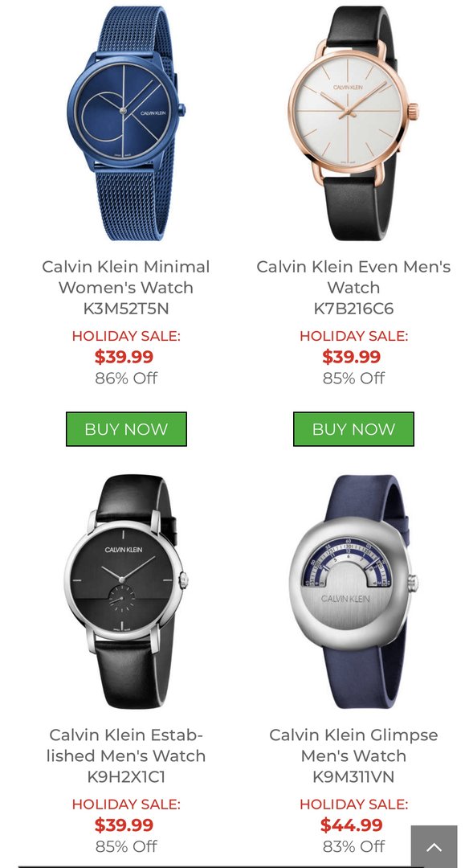Select the $39.99 price of Established Men's Watch

tap(124, 825)
